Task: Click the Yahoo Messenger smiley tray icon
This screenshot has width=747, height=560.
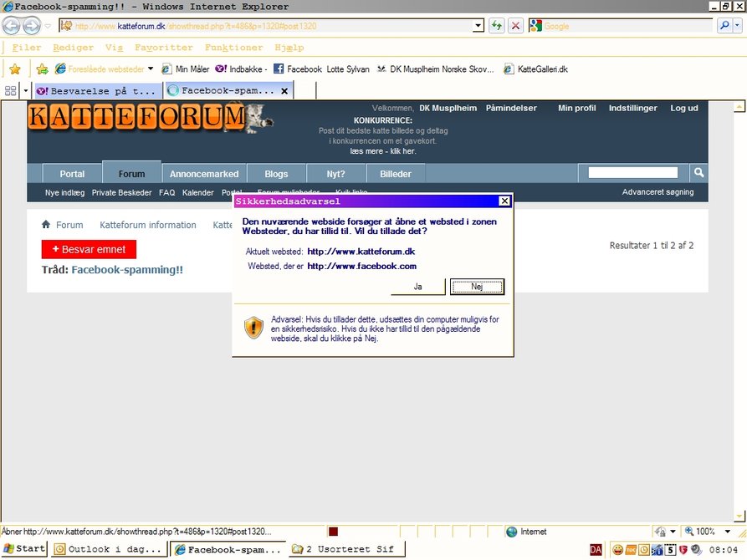Action: pos(617,549)
